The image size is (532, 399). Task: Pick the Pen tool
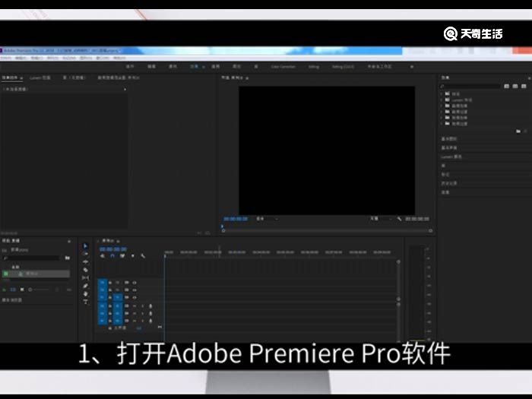point(85,286)
